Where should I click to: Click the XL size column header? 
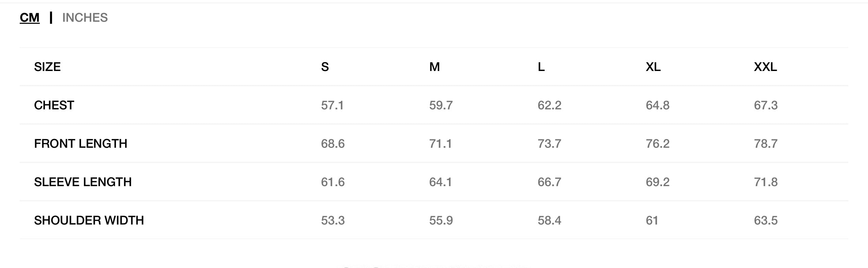(x=653, y=67)
